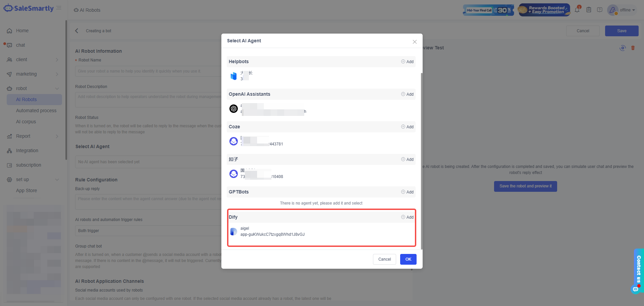Add a Coze agent

(407, 127)
